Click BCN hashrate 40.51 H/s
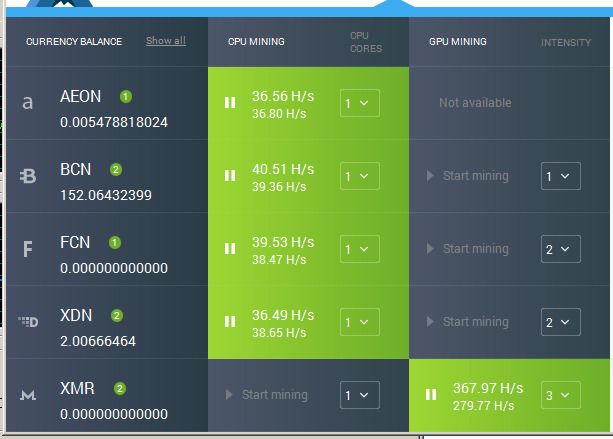 coord(283,169)
